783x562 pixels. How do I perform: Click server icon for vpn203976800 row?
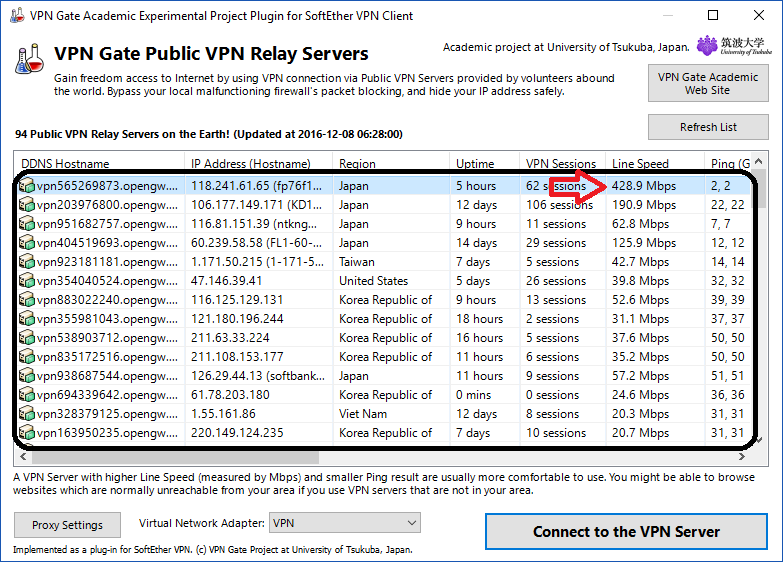27,205
